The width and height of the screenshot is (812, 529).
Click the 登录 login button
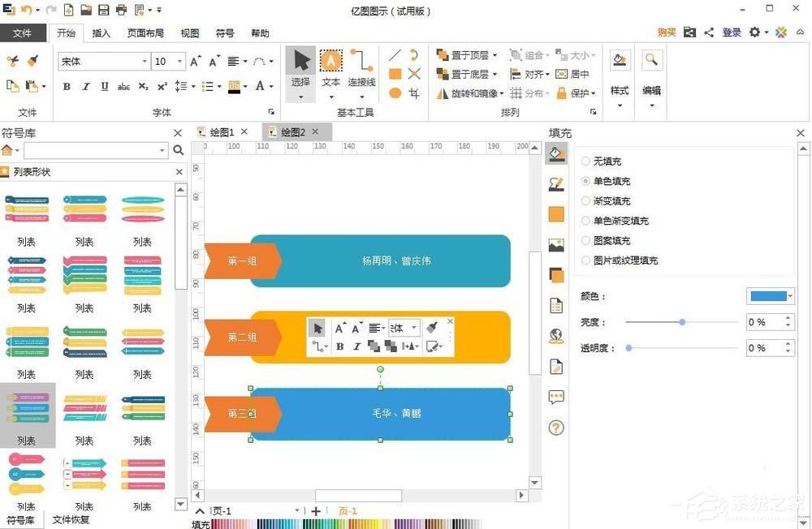pyautogui.click(x=730, y=32)
